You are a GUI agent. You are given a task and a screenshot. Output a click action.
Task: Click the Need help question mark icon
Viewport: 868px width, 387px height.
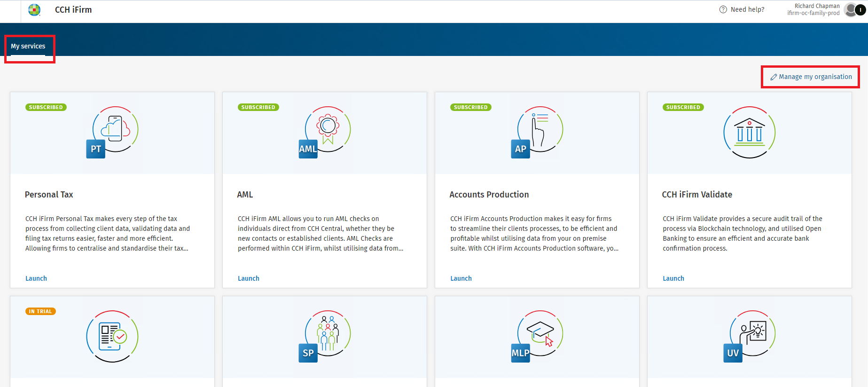click(723, 9)
